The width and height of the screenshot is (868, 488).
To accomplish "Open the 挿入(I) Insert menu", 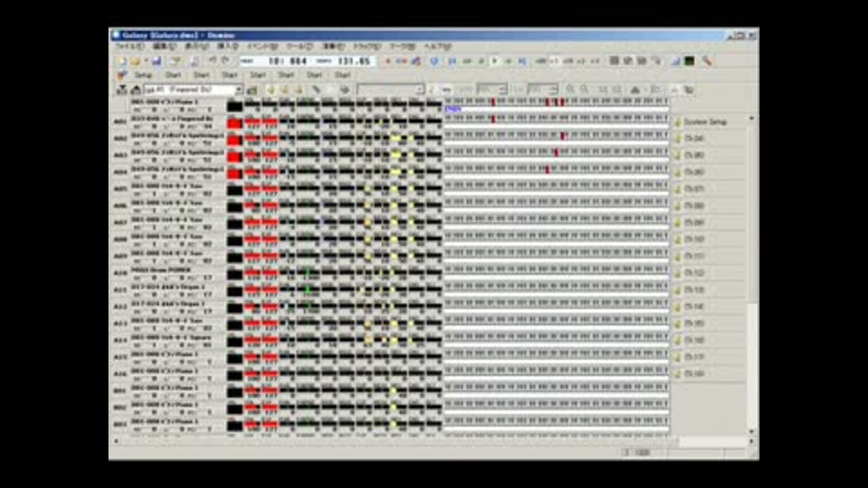I will coord(228,46).
